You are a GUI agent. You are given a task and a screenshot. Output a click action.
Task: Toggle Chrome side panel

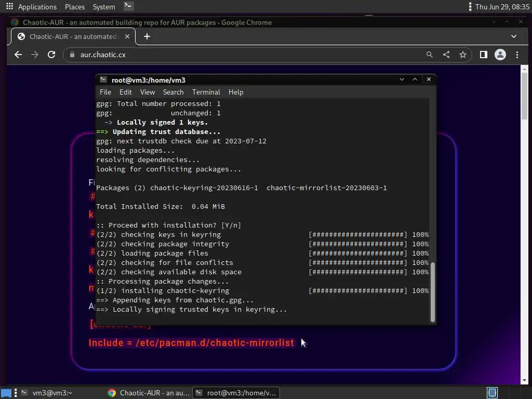(484, 55)
